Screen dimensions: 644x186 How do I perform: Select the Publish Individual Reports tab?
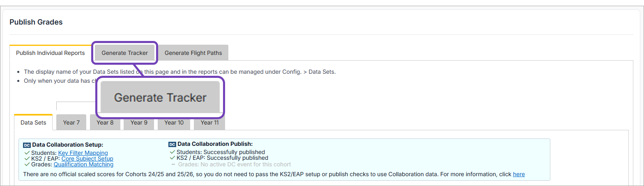pyautogui.click(x=50, y=53)
